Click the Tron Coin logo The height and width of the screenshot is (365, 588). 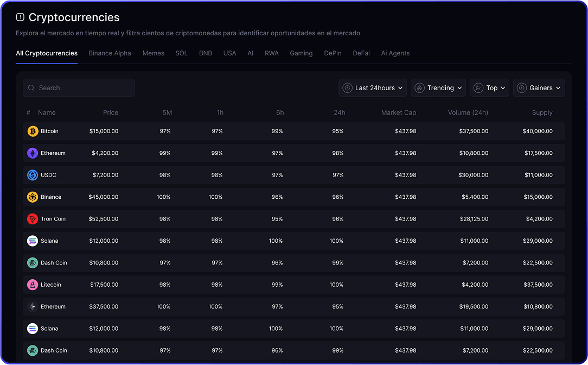click(x=33, y=219)
